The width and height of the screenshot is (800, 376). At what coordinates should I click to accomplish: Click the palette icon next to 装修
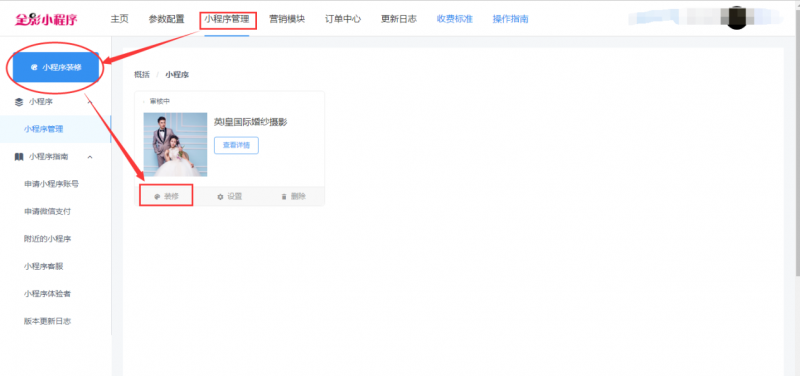point(157,196)
